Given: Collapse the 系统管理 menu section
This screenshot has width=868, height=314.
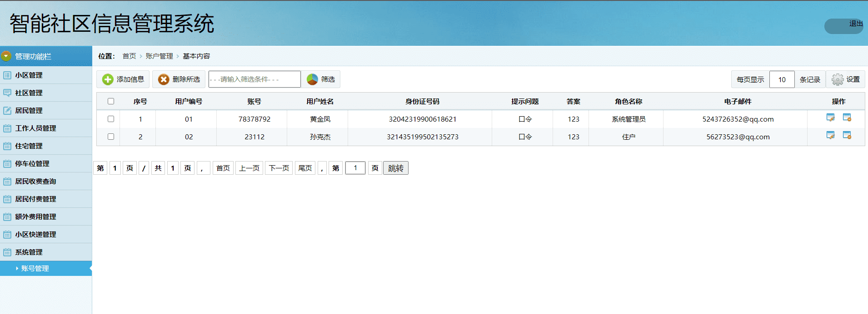Looking at the screenshot, I should [x=46, y=252].
